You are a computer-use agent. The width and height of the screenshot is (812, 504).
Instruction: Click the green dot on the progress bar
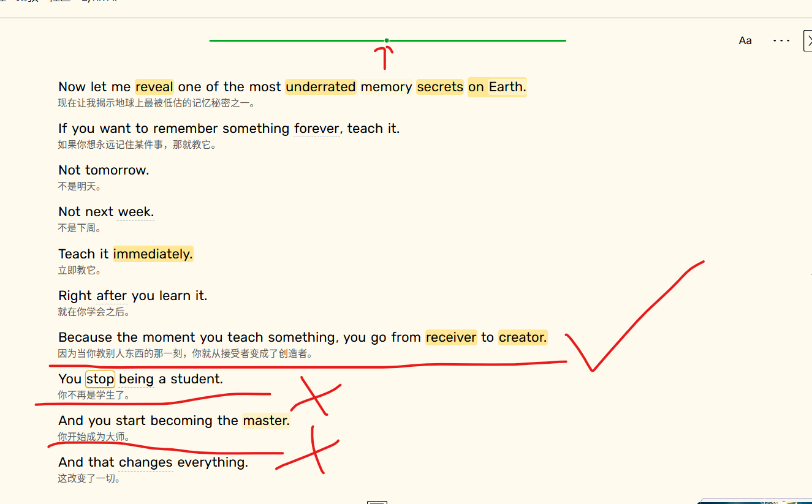387,40
